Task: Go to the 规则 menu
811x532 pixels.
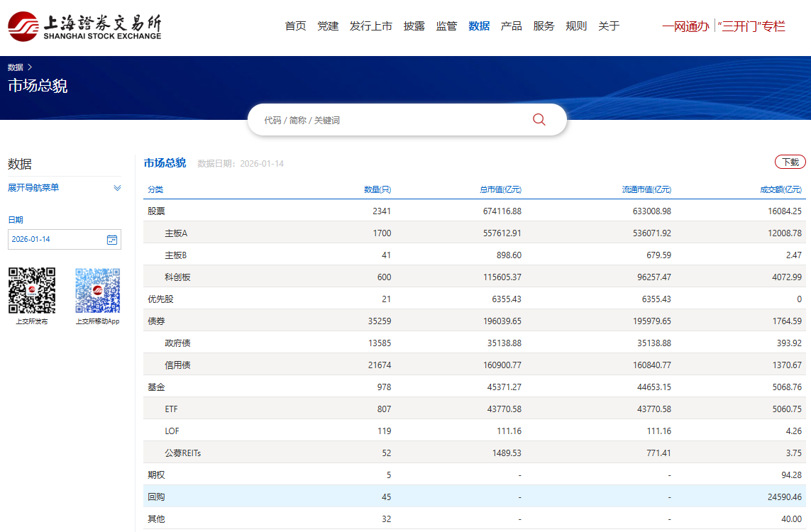Action: pos(576,26)
